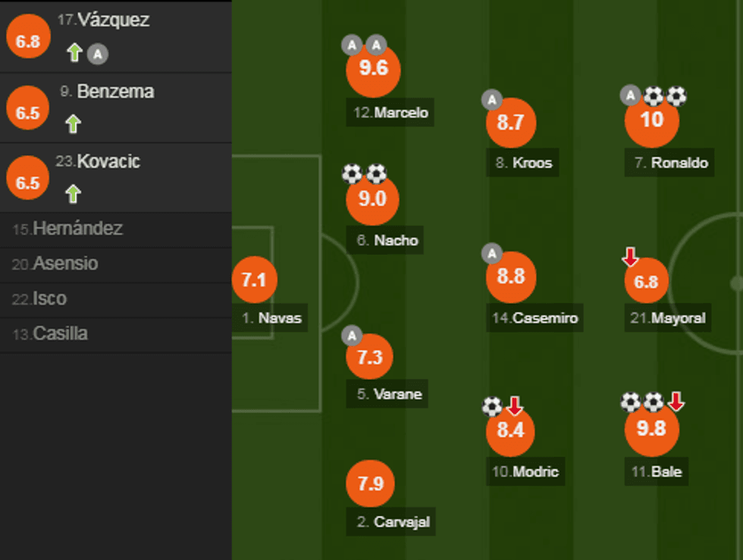Image resolution: width=743 pixels, height=560 pixels.
Task: Click Navas's 7.1 goalkeeper rating
Action: pos(254,280)
